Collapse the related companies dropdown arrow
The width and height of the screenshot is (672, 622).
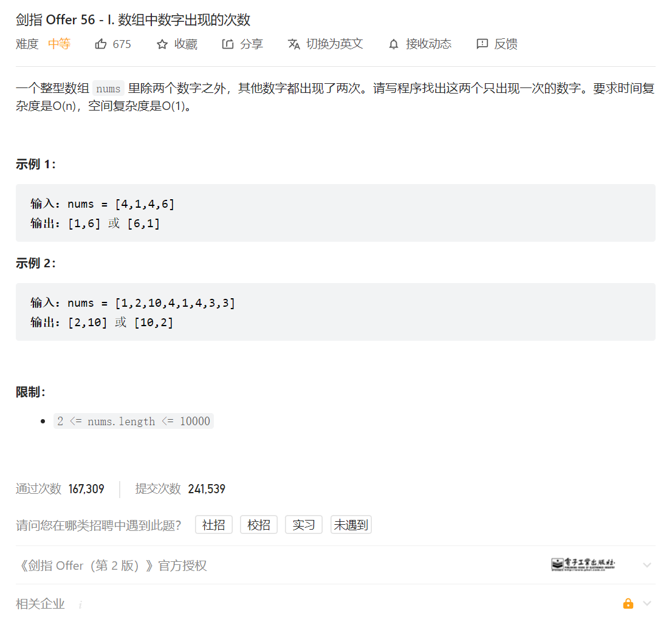(x=647, y=603)
